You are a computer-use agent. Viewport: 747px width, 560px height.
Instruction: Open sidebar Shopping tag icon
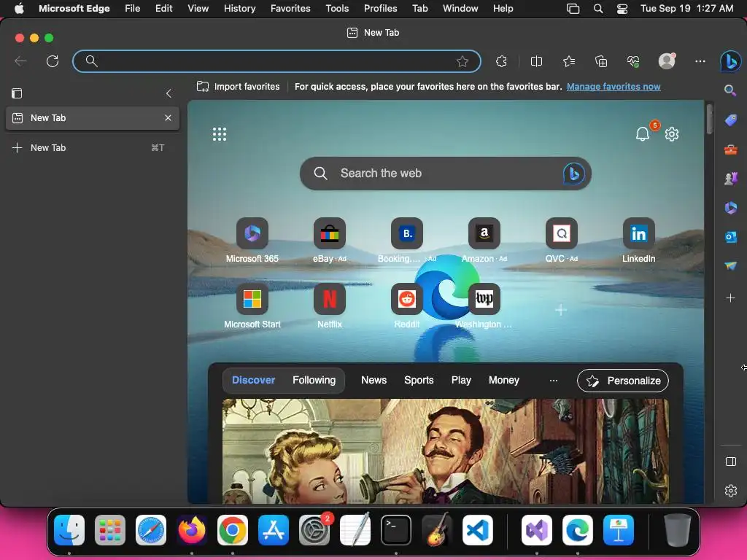730,120
